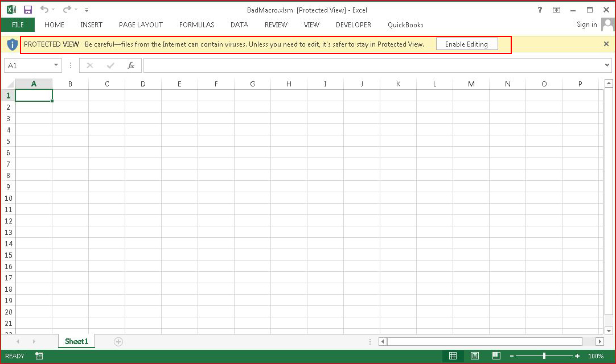Click the macro recording status bar icon
The height and width of the screenshot is (364, 616).
39,356
